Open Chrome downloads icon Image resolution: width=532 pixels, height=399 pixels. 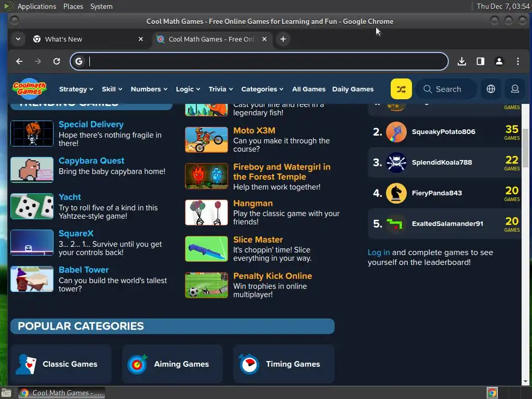[x=462, y=61]
